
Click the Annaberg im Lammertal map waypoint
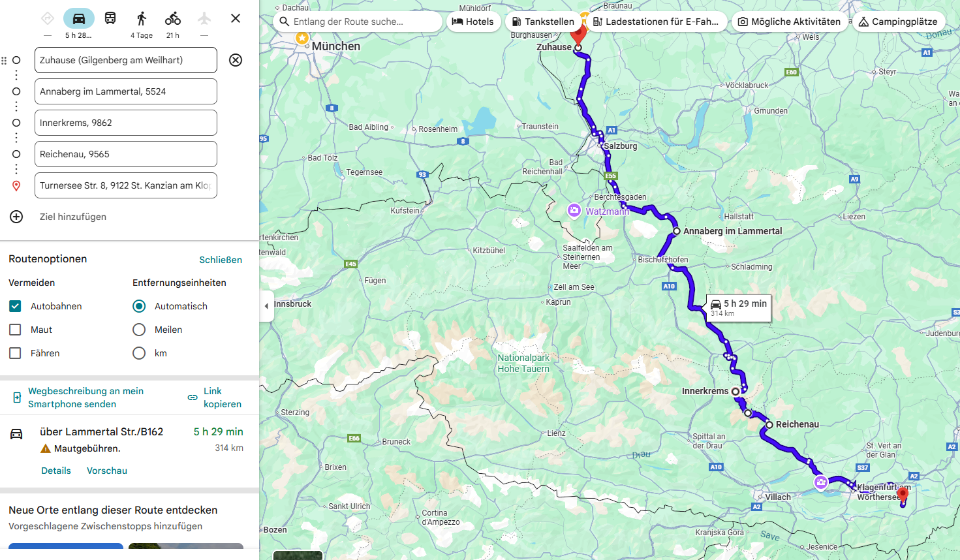pos(677,231)
